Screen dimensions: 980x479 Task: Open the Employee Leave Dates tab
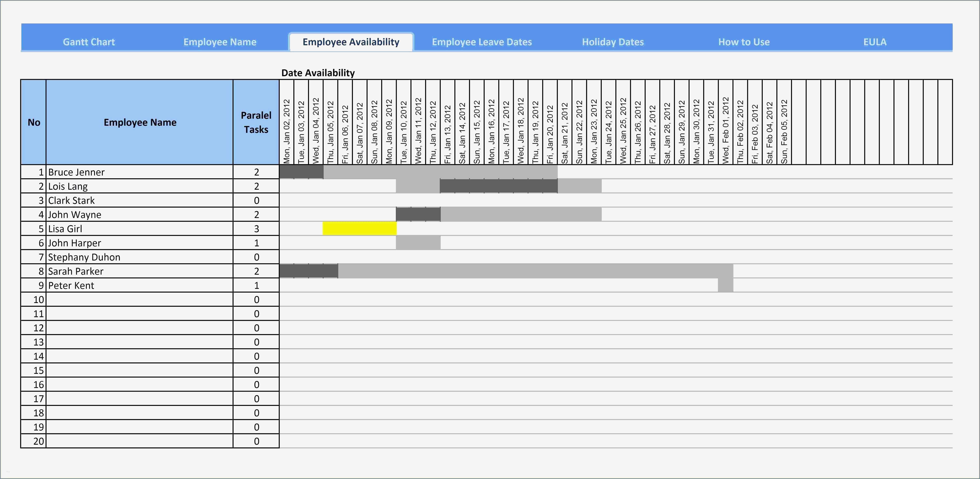tap(482, 42)
